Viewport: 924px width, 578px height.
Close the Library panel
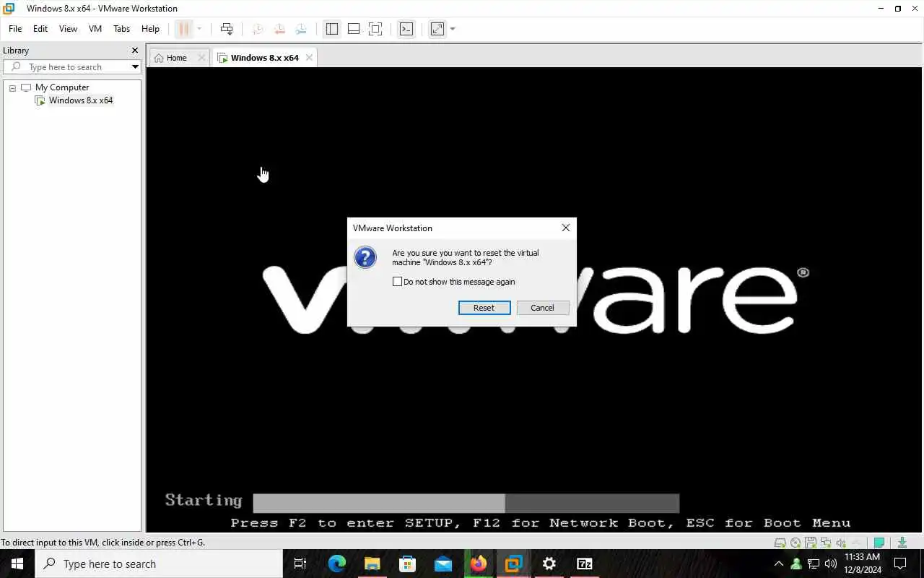point(134,51)
